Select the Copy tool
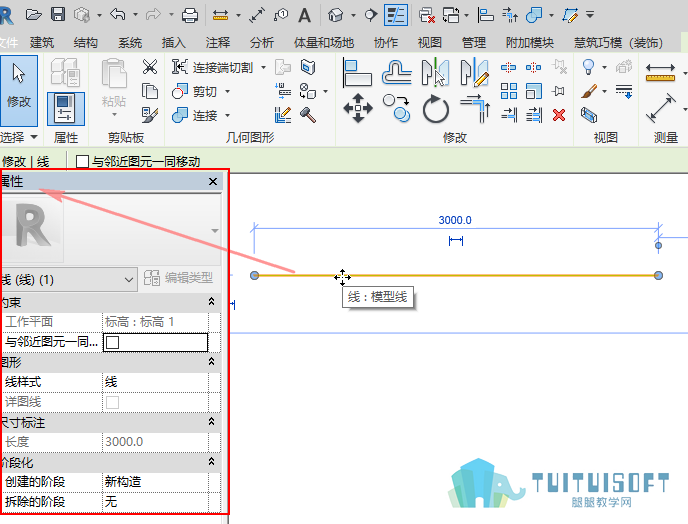The height and width of the screenshot is (524, 688). (396, 108)
